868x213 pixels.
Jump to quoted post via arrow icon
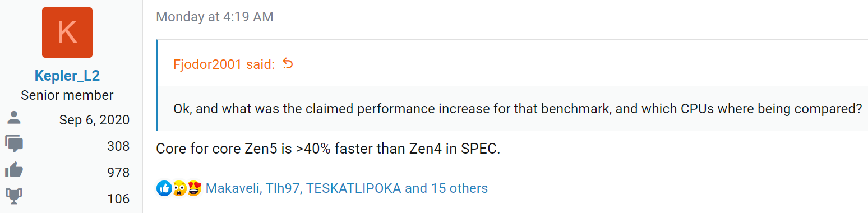pyautogui.click(x=288, y=63)
